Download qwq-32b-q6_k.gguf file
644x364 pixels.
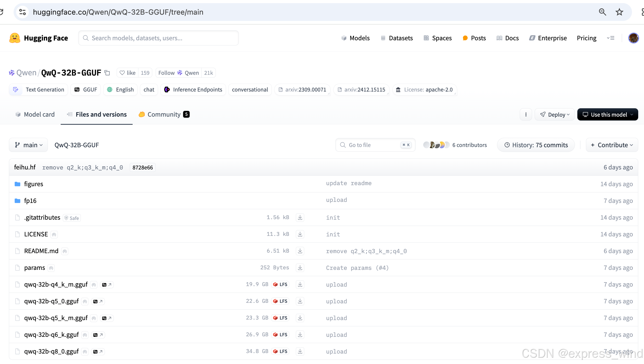pyautogui.click(x=300, y=335)
